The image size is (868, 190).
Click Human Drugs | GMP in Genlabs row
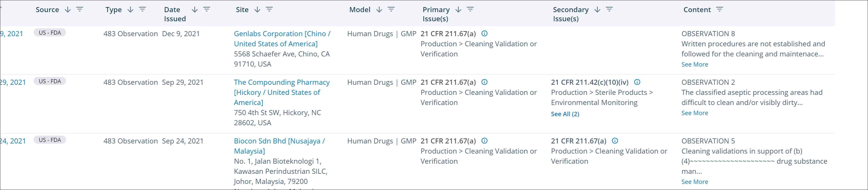382,34
